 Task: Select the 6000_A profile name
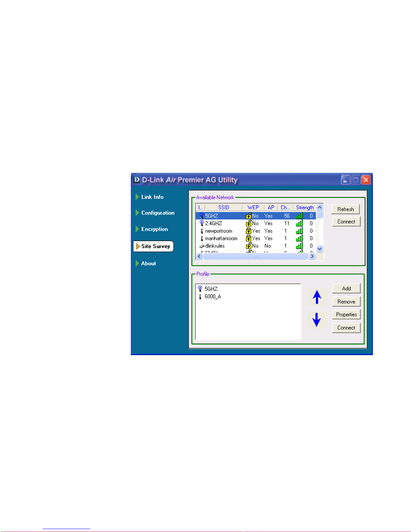pos(213,297)
